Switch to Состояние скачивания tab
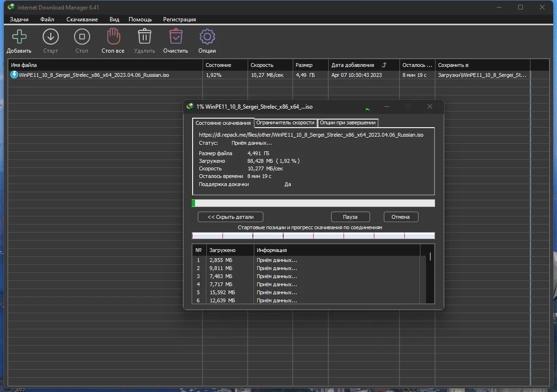557x392 pixels. [x=223, y=123]
